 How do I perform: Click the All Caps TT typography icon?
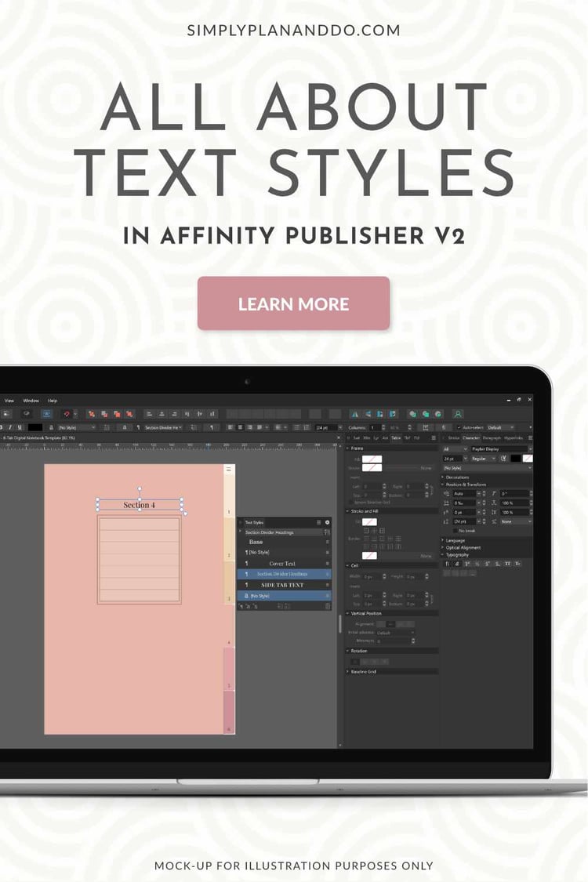pos(508,564)
